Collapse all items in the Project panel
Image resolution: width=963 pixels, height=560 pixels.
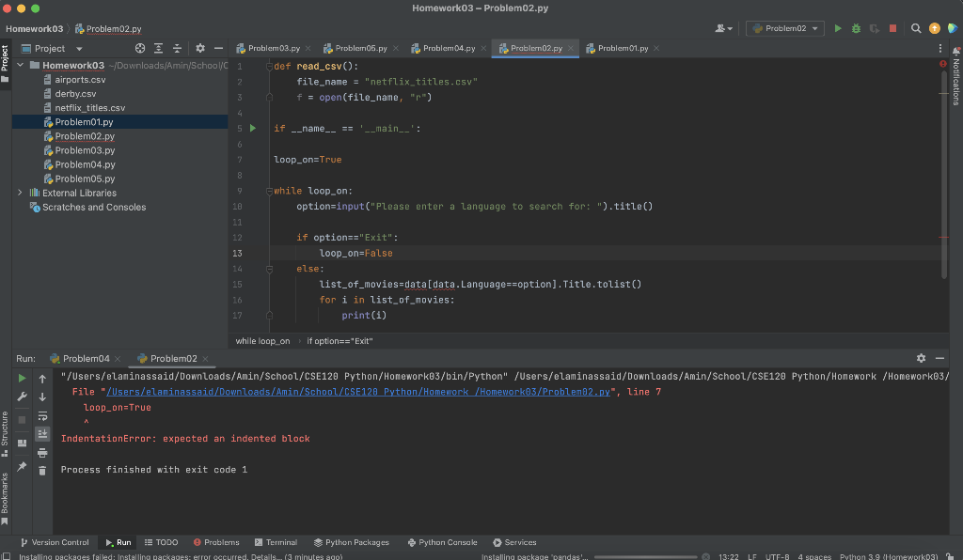(177, 48)
